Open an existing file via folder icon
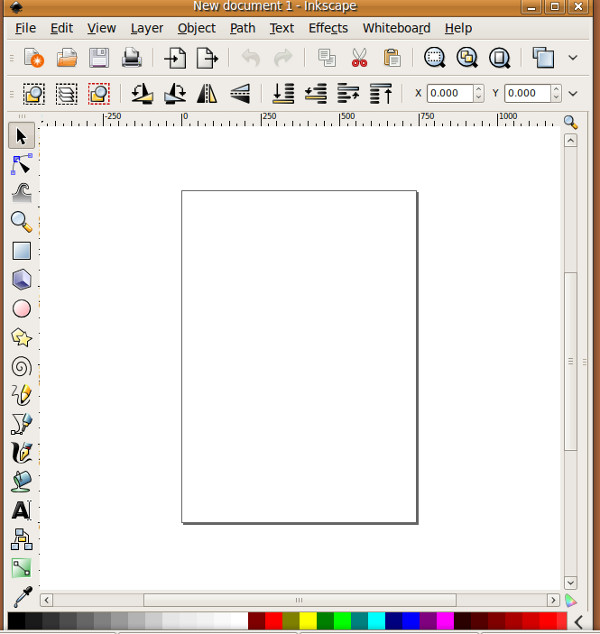This screenshot has height=634, width=600. pos(67,57)
